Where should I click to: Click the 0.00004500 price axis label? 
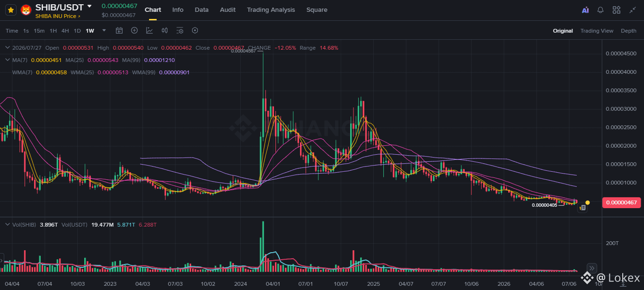[621, 53]
